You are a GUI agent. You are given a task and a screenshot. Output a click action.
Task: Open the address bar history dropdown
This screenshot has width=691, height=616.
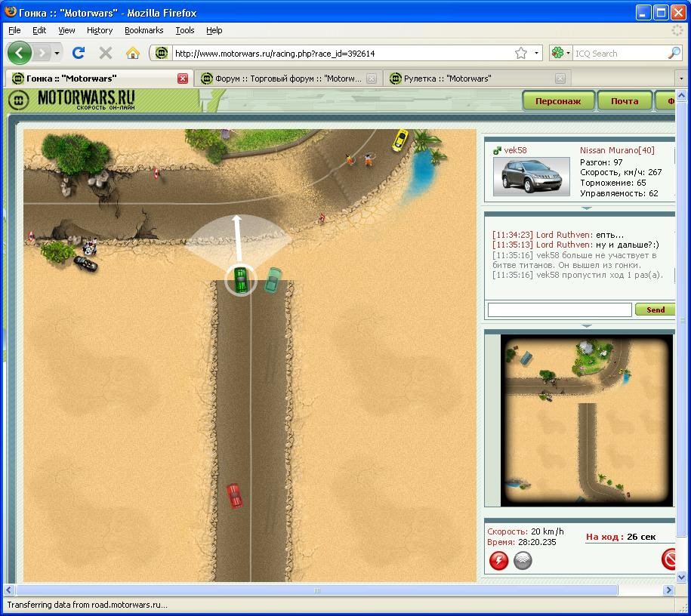[536, 54]
